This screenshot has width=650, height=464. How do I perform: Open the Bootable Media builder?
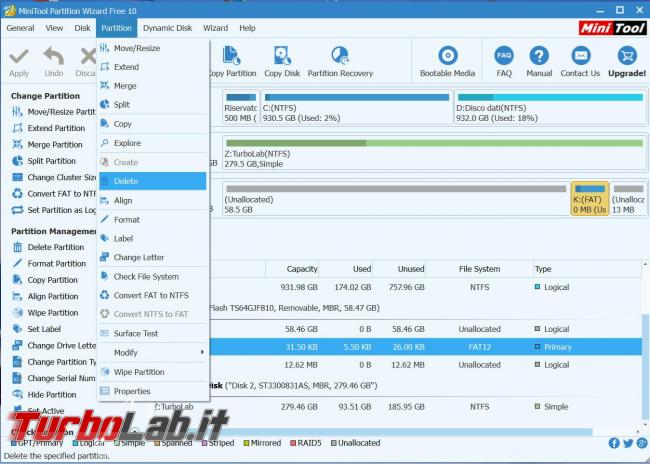pyautogui.click(x=447, y=62)
